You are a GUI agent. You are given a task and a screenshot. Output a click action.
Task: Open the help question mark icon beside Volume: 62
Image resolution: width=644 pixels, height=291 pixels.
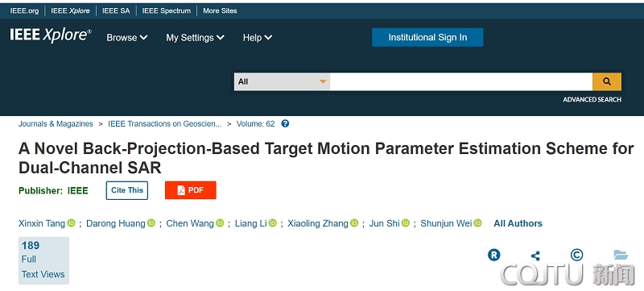point(285,123)
